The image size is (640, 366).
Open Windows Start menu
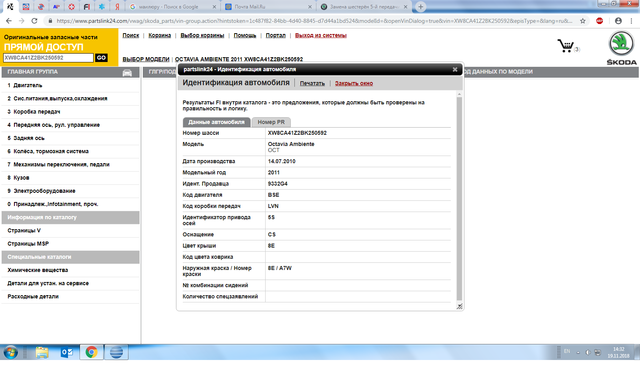point(11,352)
